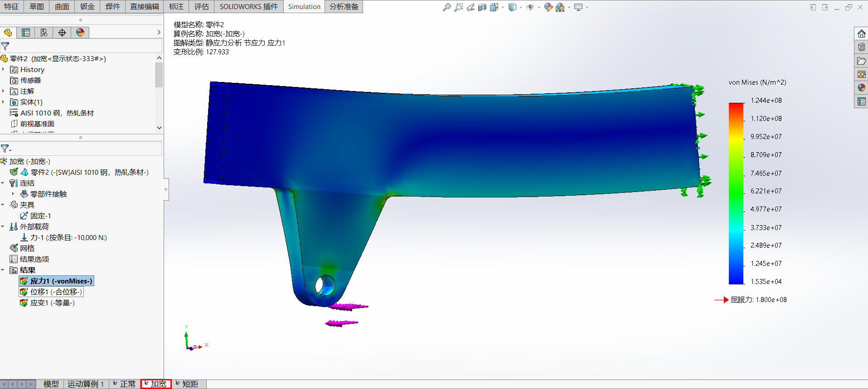The width and height of the screenshot is (868, 389).
Task: Expand the History folder
Action: pyautogui.click(x=3, y=69)
